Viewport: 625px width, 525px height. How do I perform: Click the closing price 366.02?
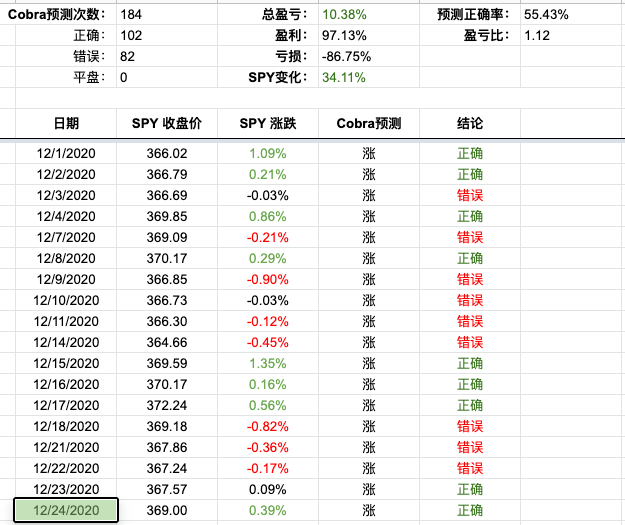point(167,153)
